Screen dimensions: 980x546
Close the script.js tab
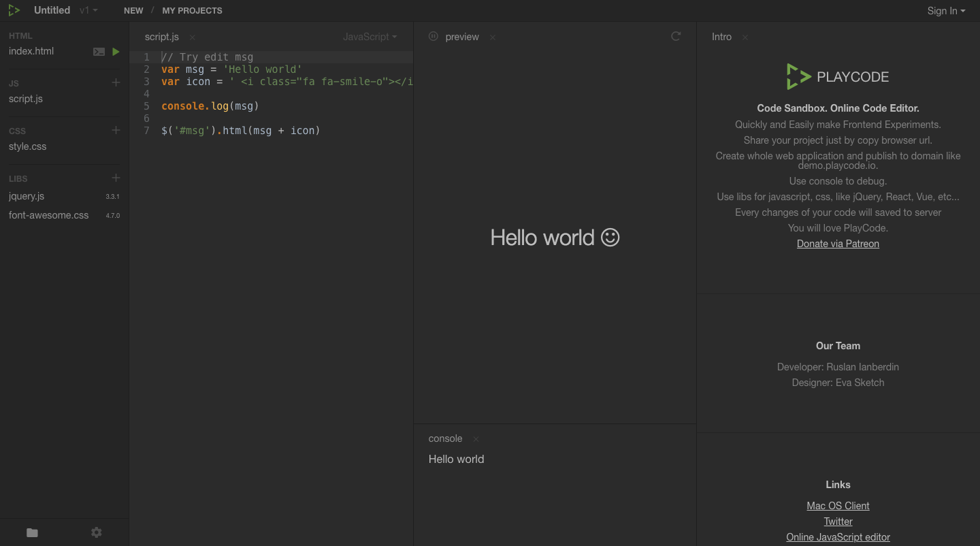coord(193,37)
